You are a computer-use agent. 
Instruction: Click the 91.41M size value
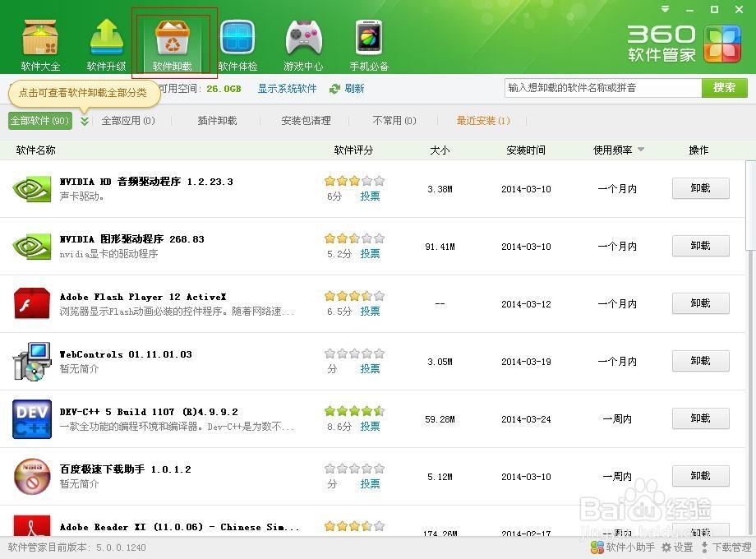click(x=440, y=247)
